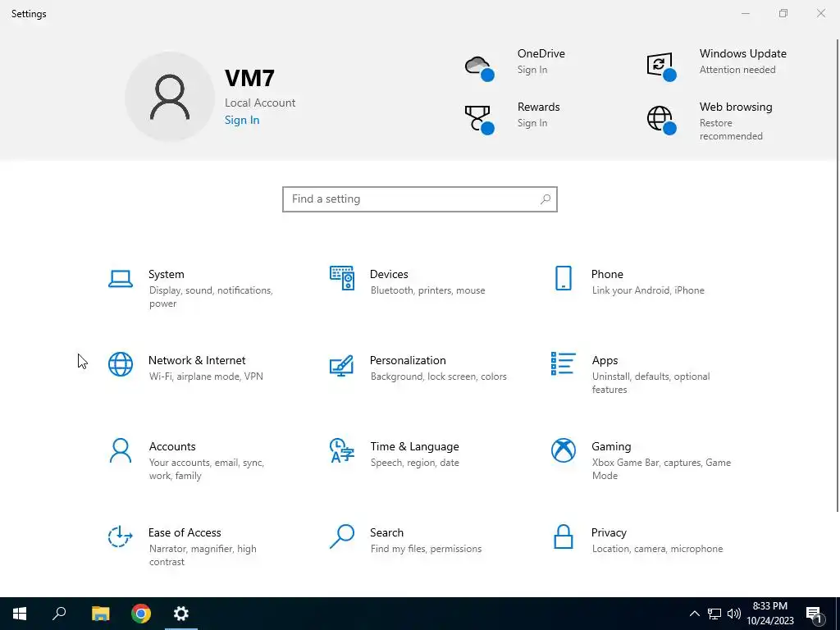Open the Windows Start menu
Viewport: 840px width, 630px height.
(20, 614)
